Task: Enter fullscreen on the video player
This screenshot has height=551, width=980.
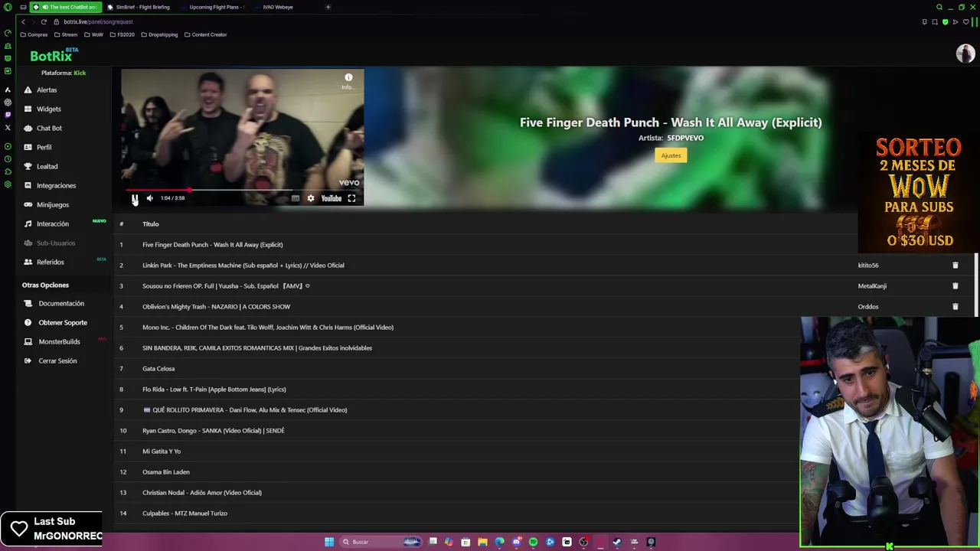Action: click(351, 198)
